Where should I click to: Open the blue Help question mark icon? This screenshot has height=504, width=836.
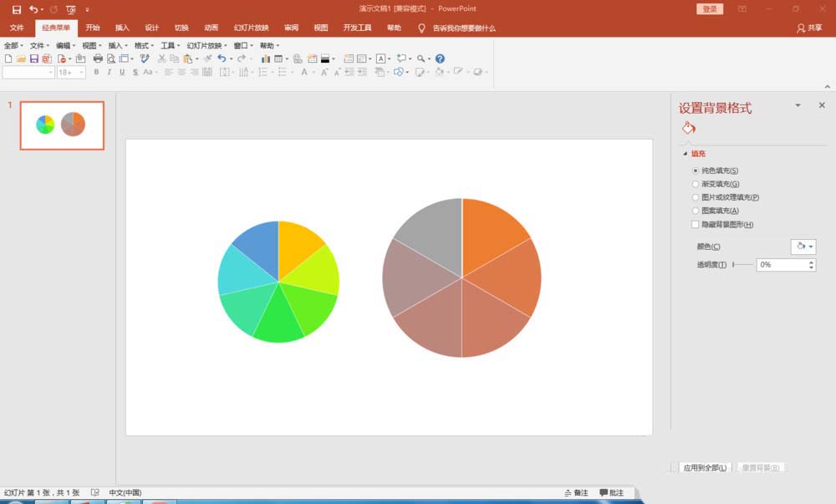pos(440,59)
